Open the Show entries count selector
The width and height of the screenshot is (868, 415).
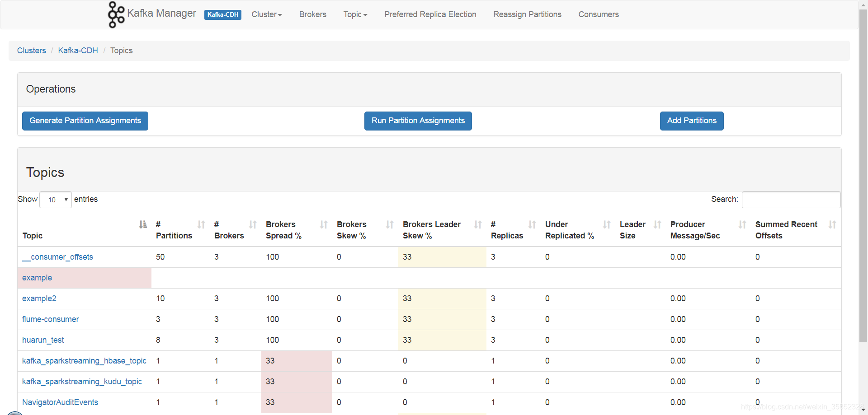pyautogui.click(x=56, y=200)
